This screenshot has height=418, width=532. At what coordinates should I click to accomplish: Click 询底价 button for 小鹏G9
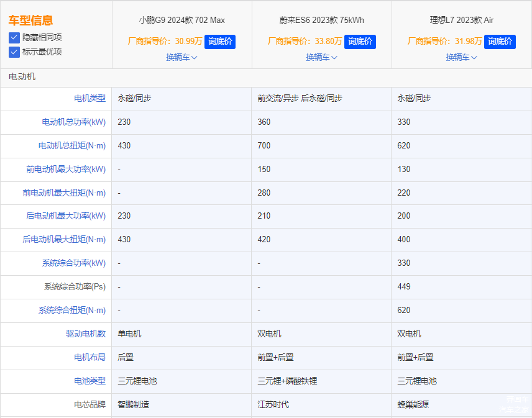point(220,42)
